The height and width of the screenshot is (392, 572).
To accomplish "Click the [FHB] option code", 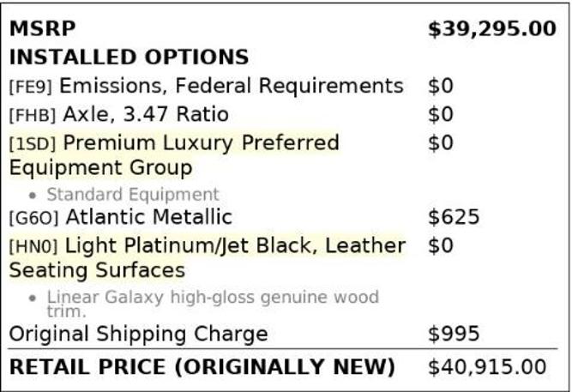I will click(x=33, y=115).
